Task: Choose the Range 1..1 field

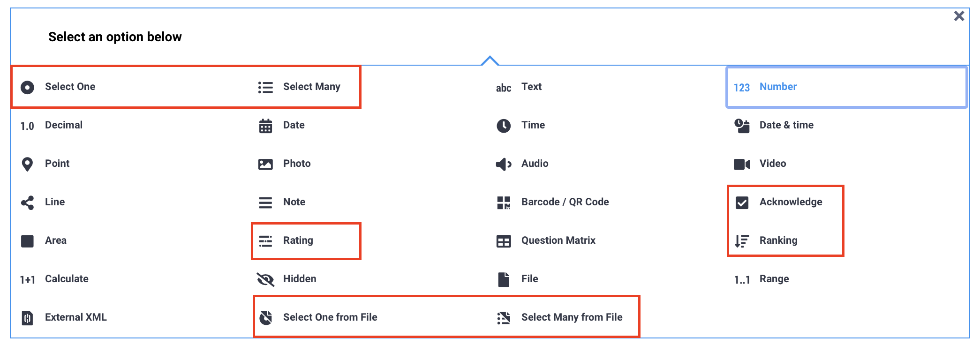Action: tap(775, 279)
